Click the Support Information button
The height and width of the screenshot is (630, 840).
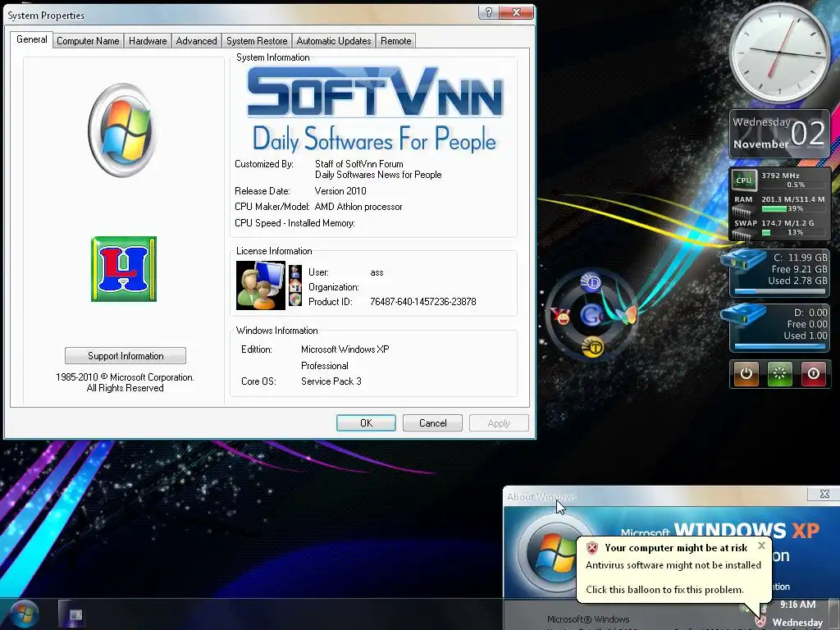click(126, 356)
